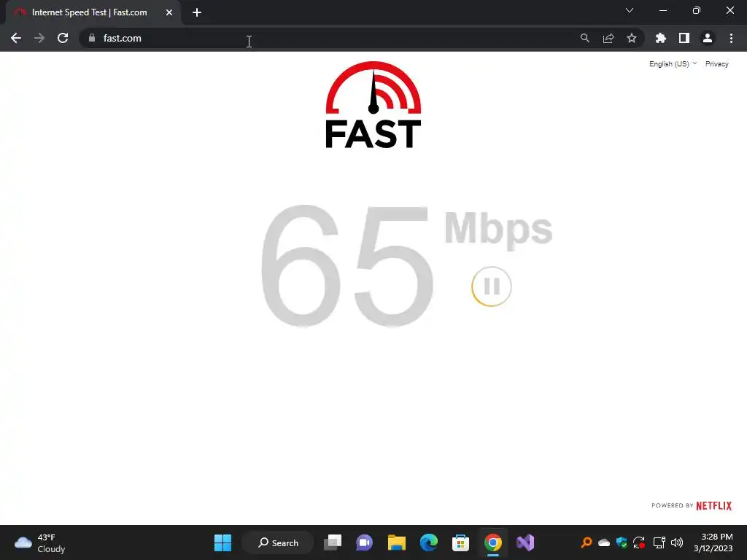747x560 pixels.
Task: Open the Windows Start menu
Action: (x=222, y=542)
